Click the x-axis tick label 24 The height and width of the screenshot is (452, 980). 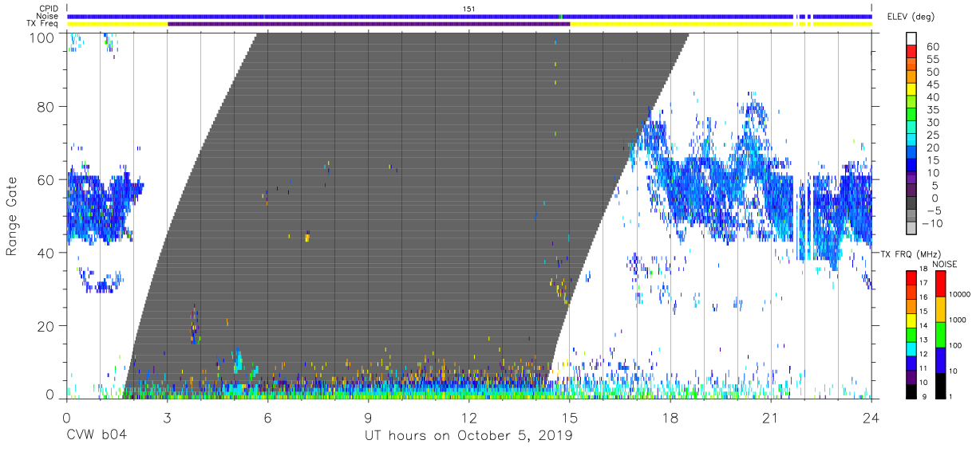tap(871, 419)
